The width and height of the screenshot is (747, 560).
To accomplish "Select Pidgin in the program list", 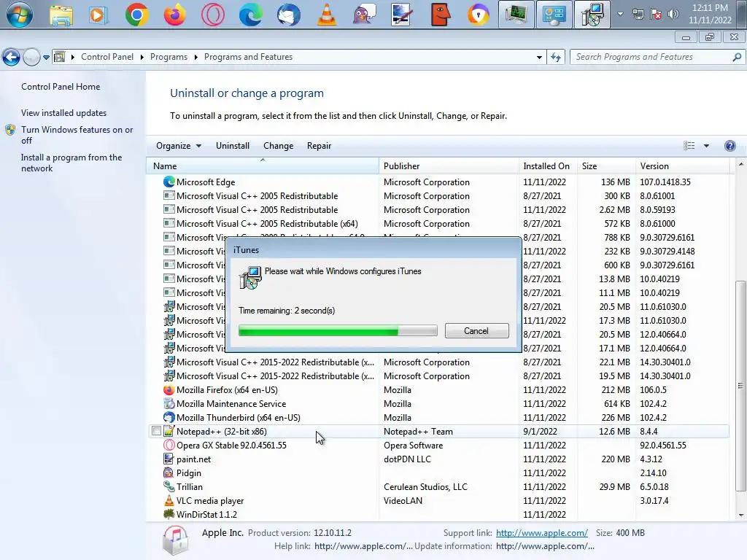I will (438, 472).
